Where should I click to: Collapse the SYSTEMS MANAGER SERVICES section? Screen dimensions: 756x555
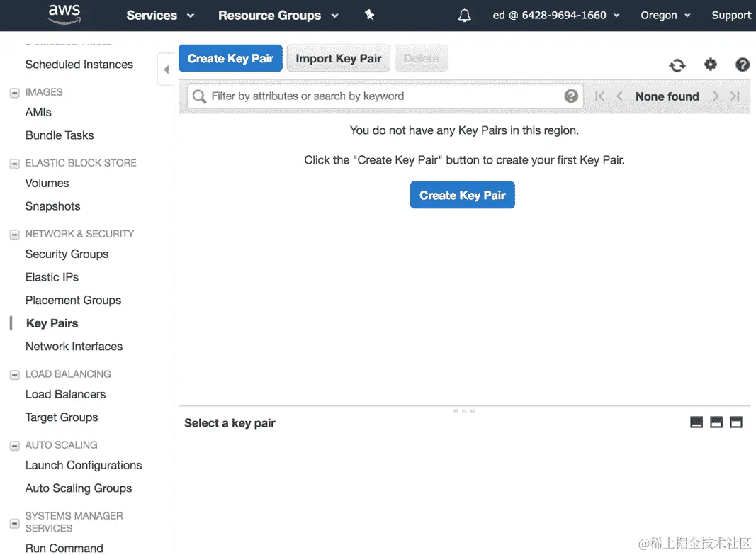[14, 523]
